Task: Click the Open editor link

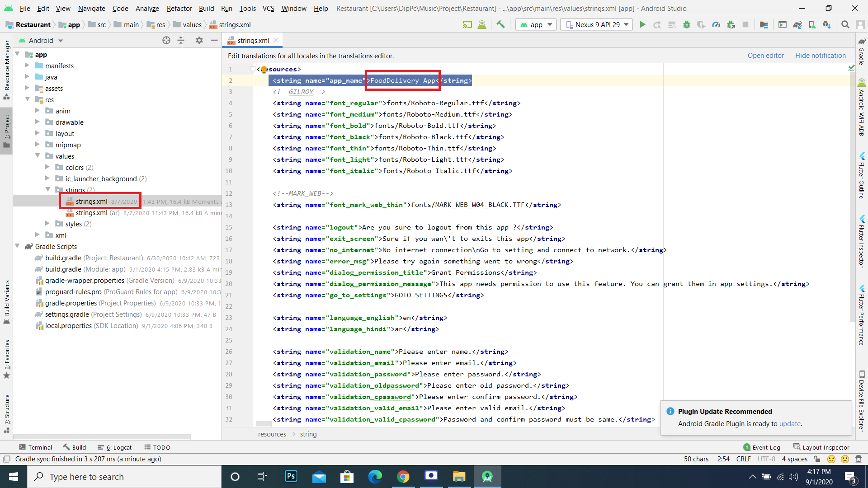Action: (x=765, y=56)
